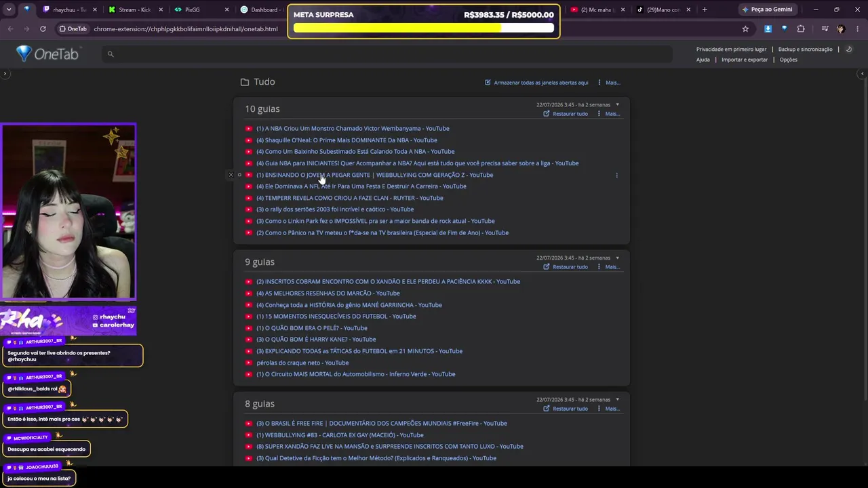The width and height of the screenshot is (868, 488).
Task: Open the MANÉ GARRINCHA história link
Action: tap(349, 305)
